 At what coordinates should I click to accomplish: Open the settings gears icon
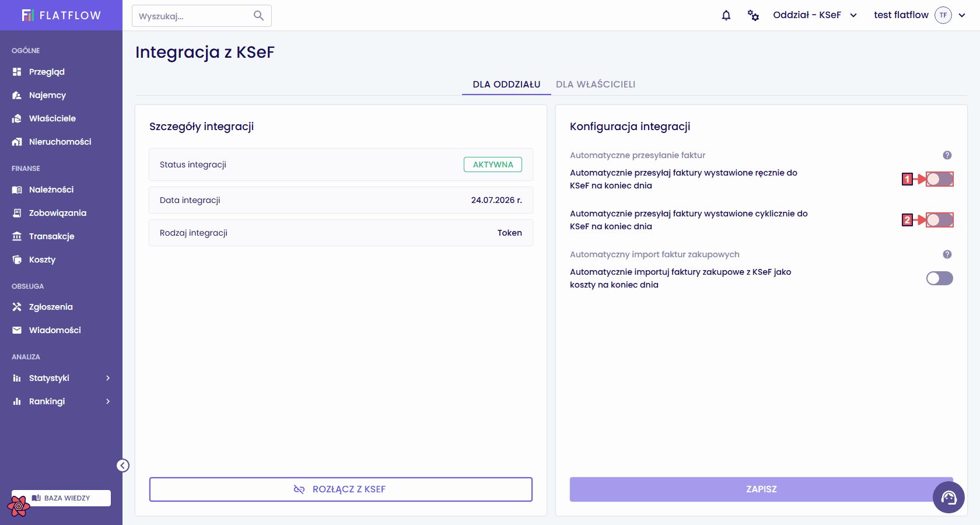click(753, 15)
